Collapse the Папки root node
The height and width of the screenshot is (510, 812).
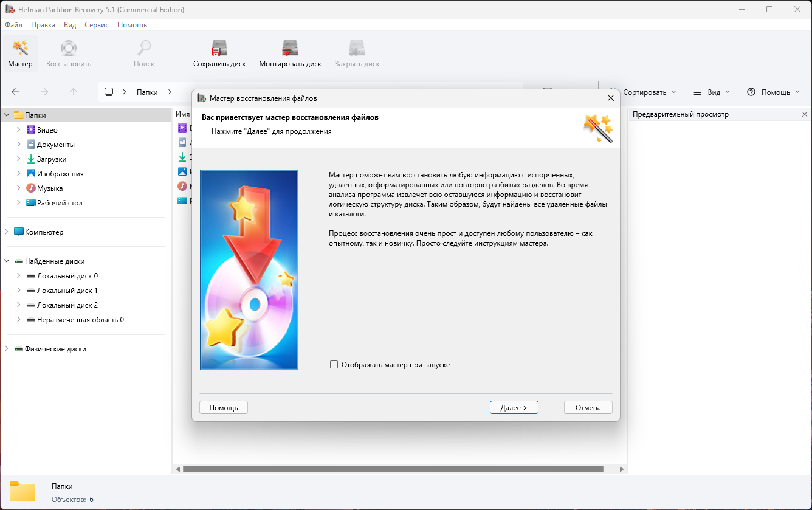coord(7,115)
